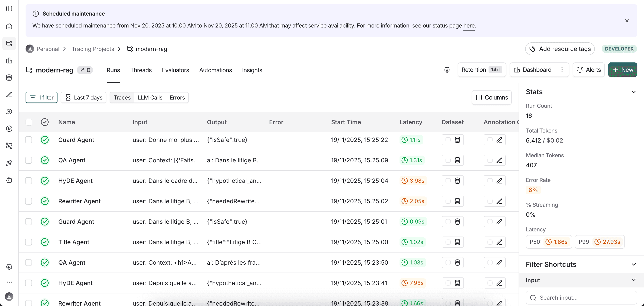This screenshot has width=644, height=306.
Task: Open the Last 7 days time range dropdown
Action: 83,98
